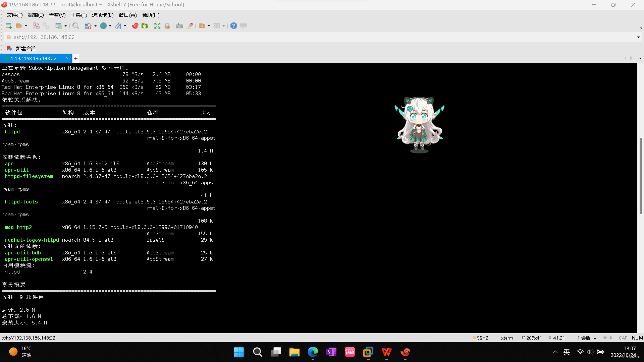Expand the font settings dropdown arrow

point(125,26)
